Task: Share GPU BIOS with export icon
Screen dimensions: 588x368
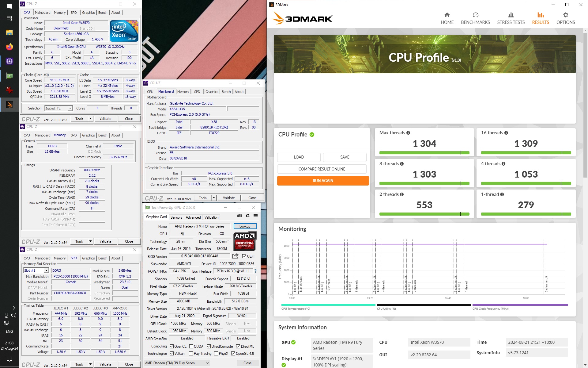Action: [x=235, y=256]
